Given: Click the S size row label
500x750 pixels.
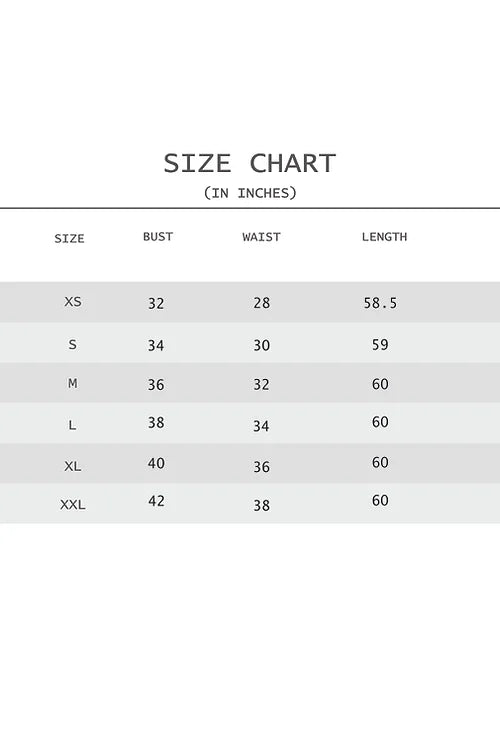Looking at the screenshot, I should tap(72, 344).
